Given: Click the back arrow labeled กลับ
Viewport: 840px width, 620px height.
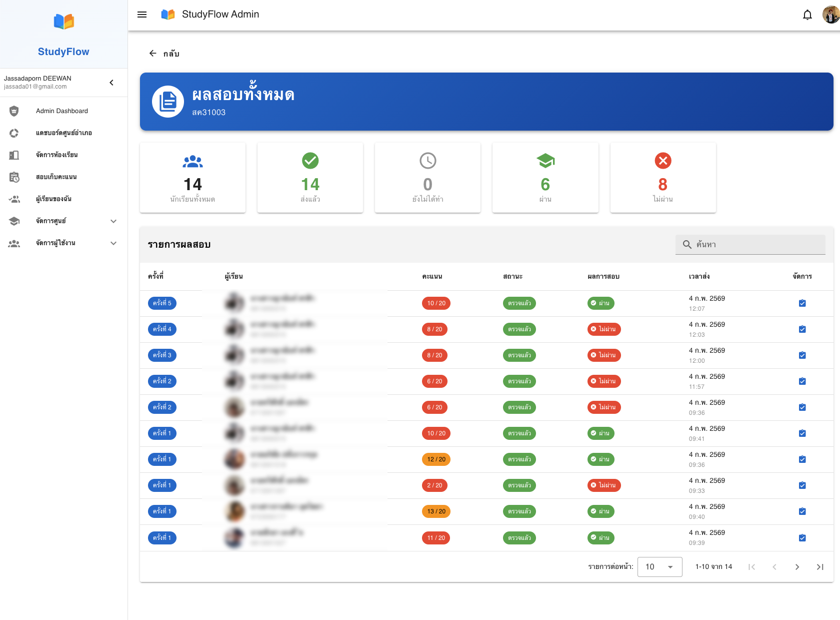Looking at the screenshot, I should click(x=164, y=54).
